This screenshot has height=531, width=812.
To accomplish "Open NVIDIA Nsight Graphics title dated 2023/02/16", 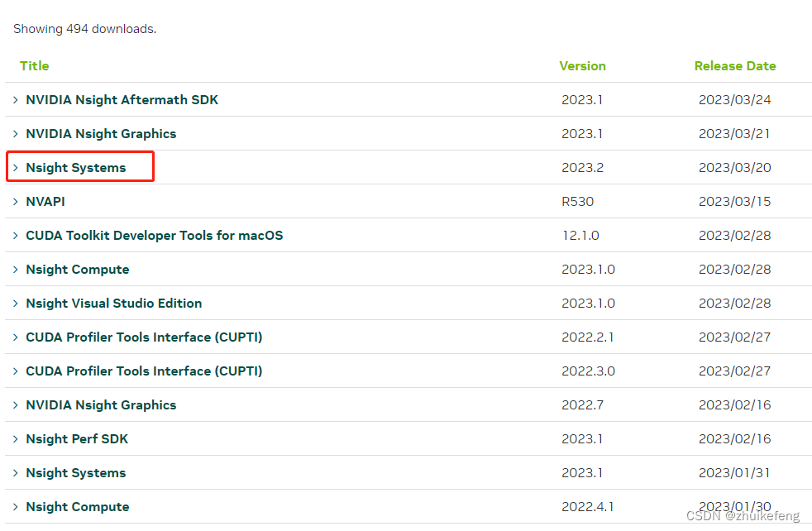I will (x=101, y=405).
